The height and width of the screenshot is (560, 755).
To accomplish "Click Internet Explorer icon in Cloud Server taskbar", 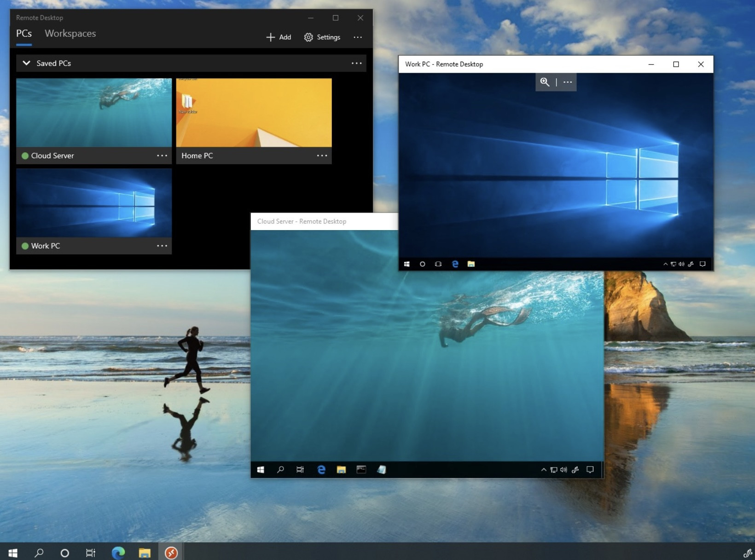I will (x=321, y=469).
